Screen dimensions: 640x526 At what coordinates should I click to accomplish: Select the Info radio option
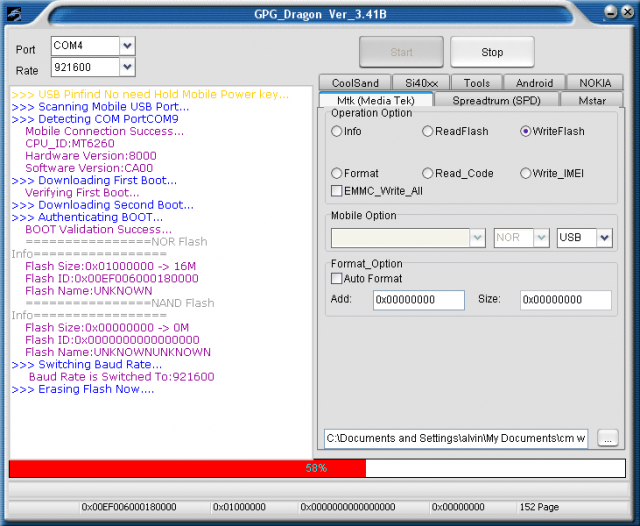tap(337, 131)
